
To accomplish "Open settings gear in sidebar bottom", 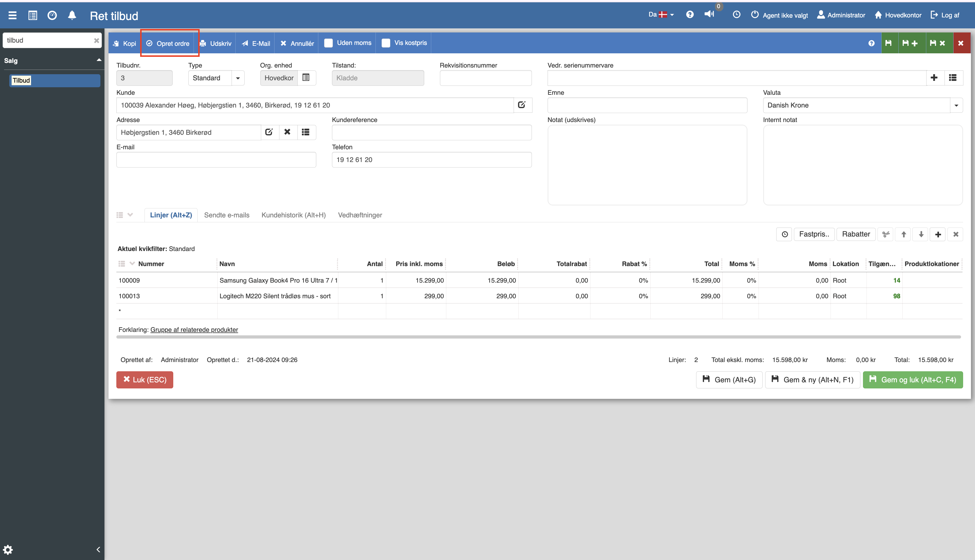I will [8, 549].
